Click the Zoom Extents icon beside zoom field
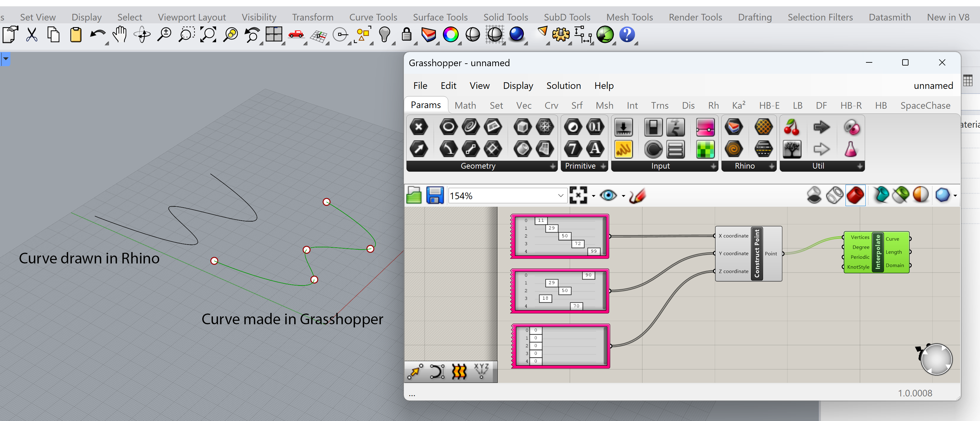Image resolution: width=980 pixels, height=421 pixels. (x=578, y=196)
